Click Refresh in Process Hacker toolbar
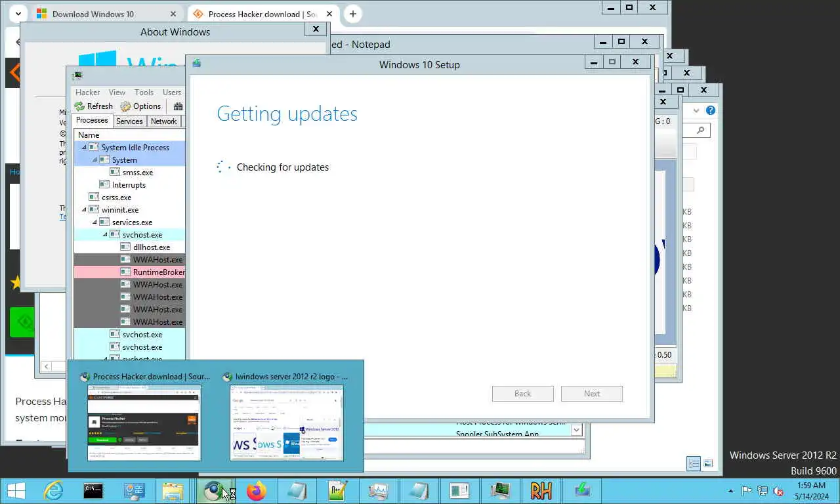840x504 pixels. pos(93,106)
